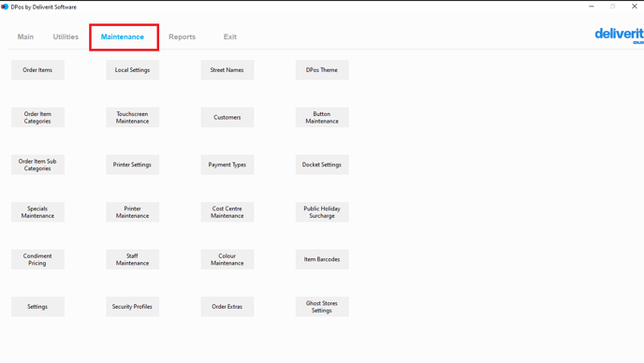Switch to the Main tab
The width and height of the screenshot is (644, 363).
(25, 37)
